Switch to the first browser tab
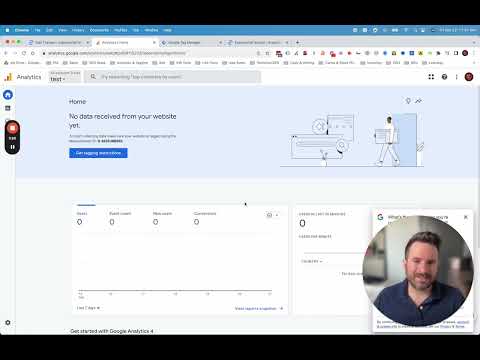 (58, 42)
